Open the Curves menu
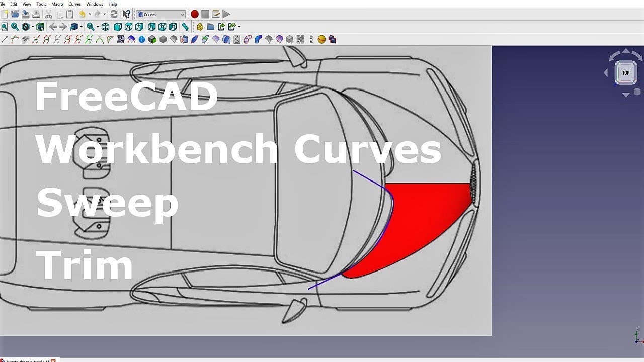 (74, 4)
